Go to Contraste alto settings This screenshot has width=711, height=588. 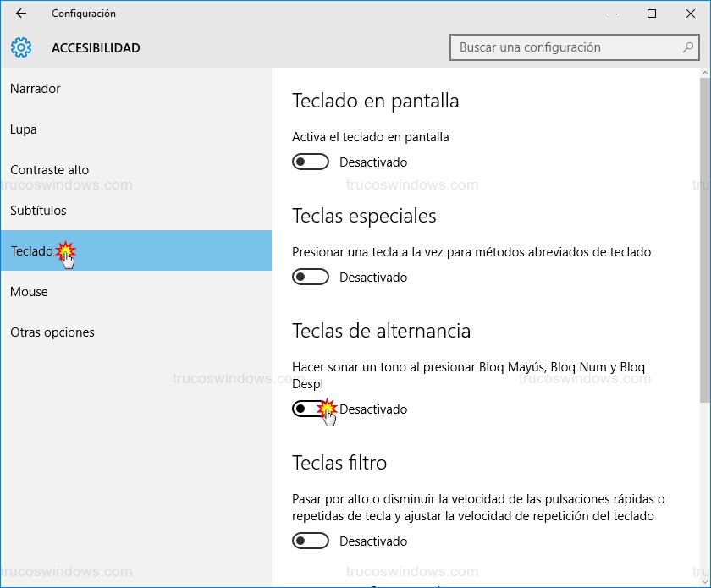[x=49, y=170]
